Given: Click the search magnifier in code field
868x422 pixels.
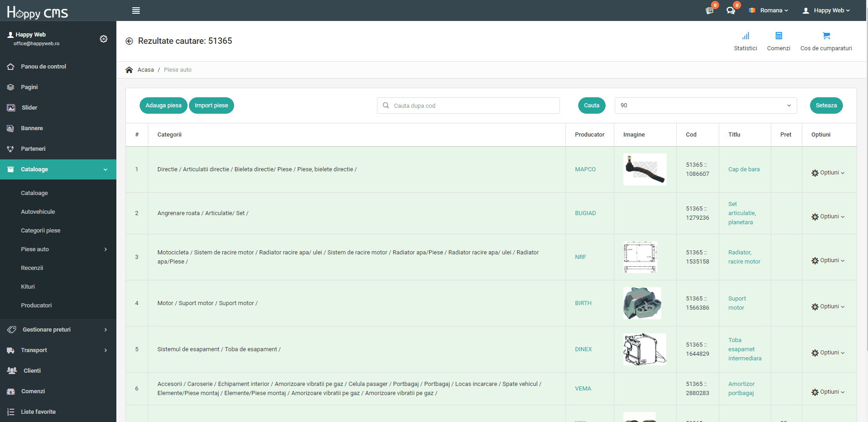Looking at the screenshot, I should [x=386, y=105].
